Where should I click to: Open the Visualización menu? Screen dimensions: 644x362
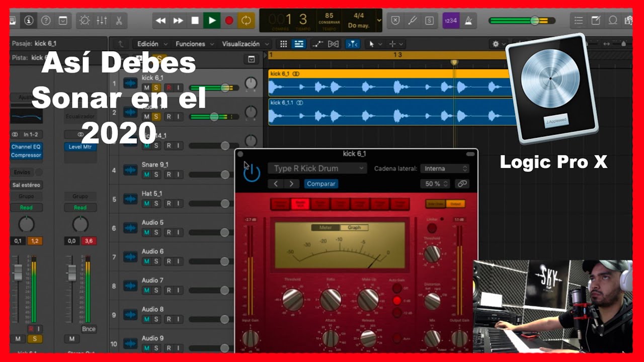point(245,44)
